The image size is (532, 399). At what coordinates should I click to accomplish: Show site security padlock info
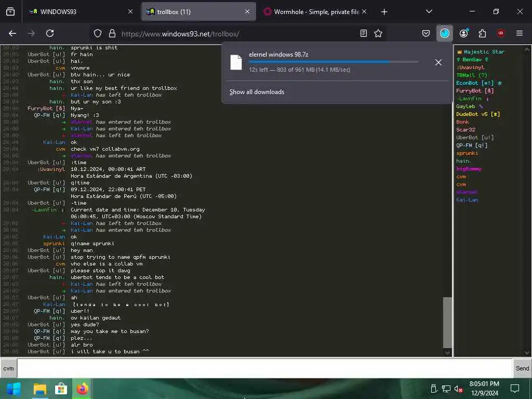(112, 33)
